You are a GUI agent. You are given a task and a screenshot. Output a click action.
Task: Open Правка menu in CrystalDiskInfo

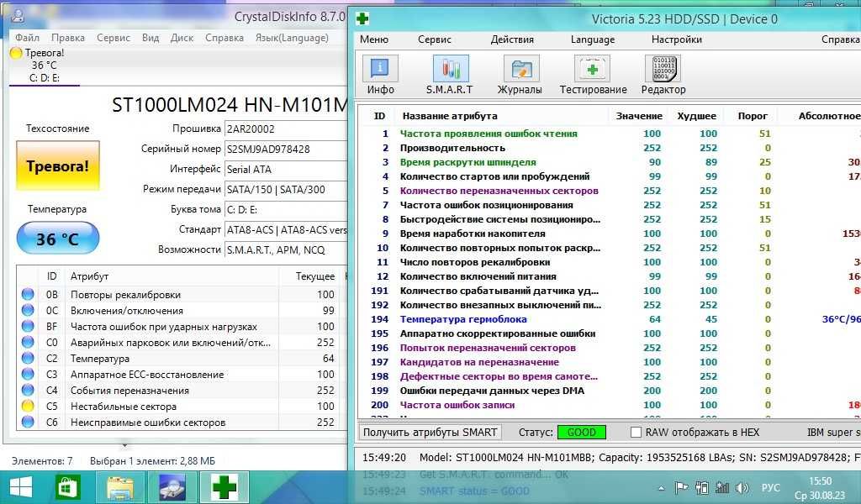coord(68,38)
